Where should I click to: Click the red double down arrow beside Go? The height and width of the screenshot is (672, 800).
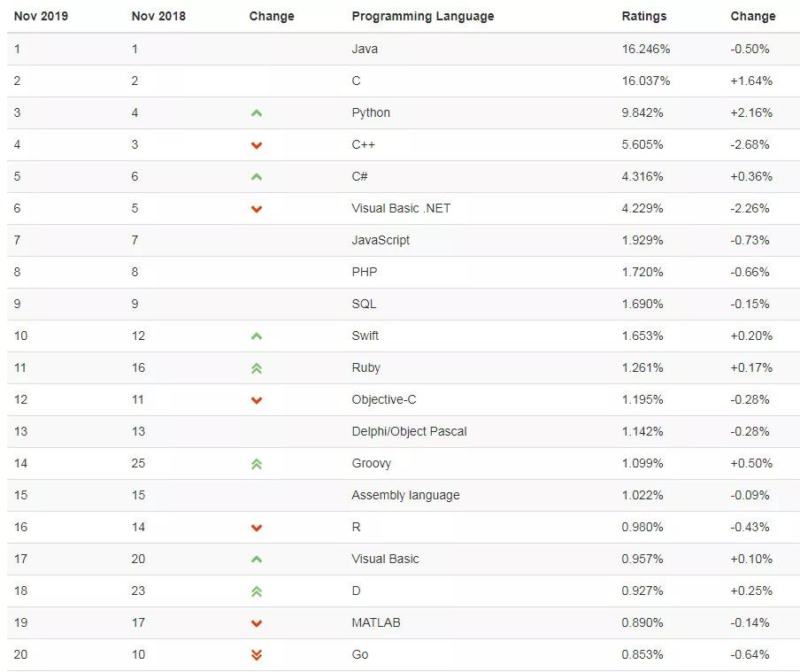[257, 655]
